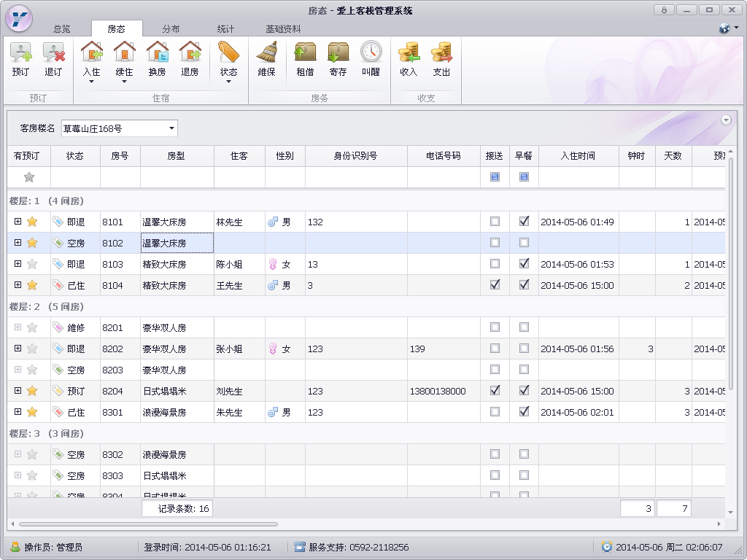Switch to the 统计 tab
Viewport: 747px width, 560px height.
pos(225,29)
